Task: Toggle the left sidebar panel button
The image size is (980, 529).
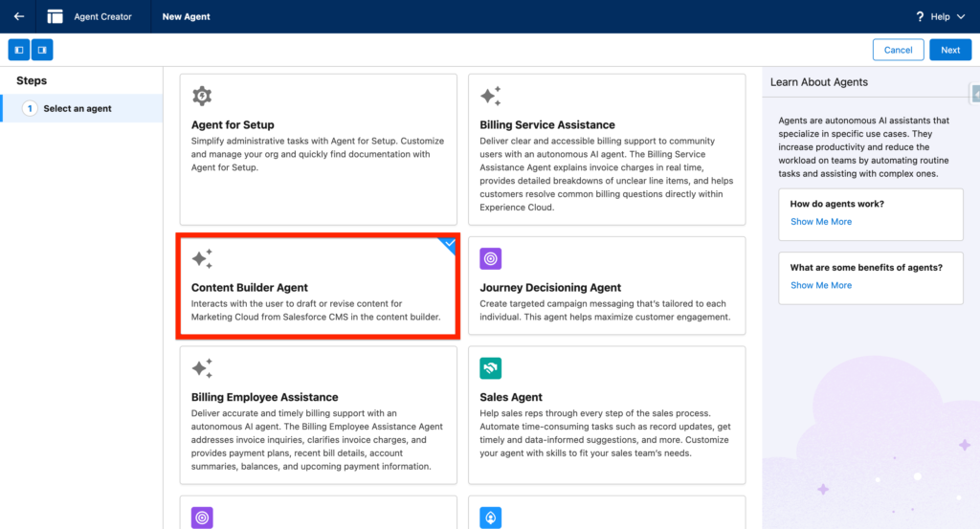Action: pos(18,50)
